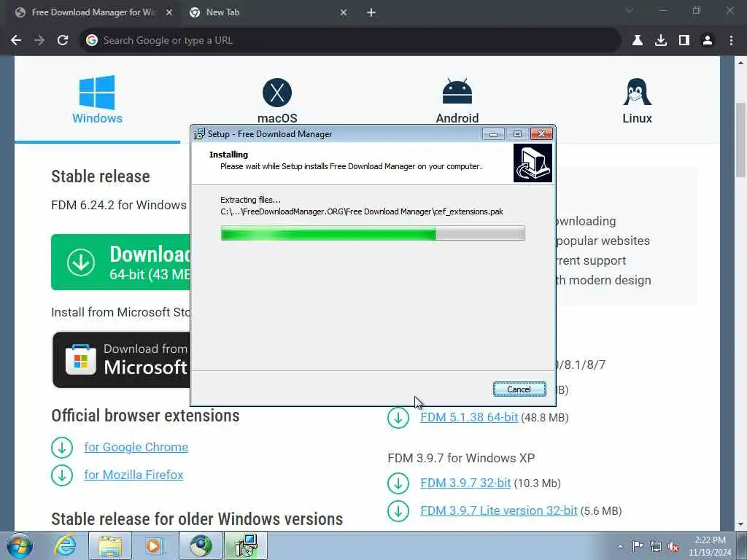Click the Linux penguin icon
This screenshot has width=747, height=560.
click(637, 91)
